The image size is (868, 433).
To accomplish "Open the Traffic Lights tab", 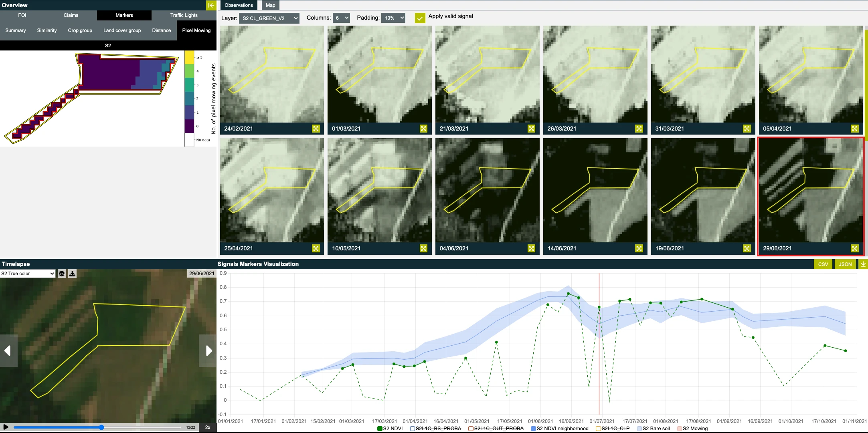I will coord(184,15).
